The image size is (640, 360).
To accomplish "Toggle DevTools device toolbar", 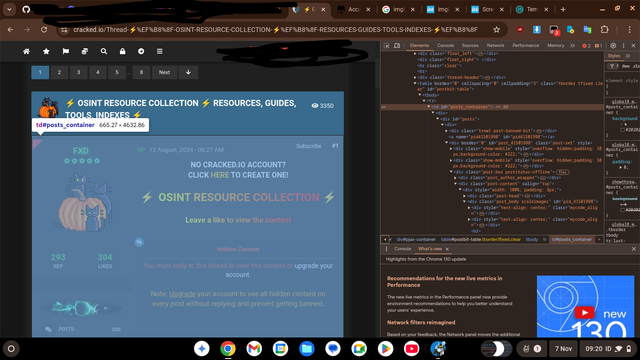I will [x=397, y=45].
